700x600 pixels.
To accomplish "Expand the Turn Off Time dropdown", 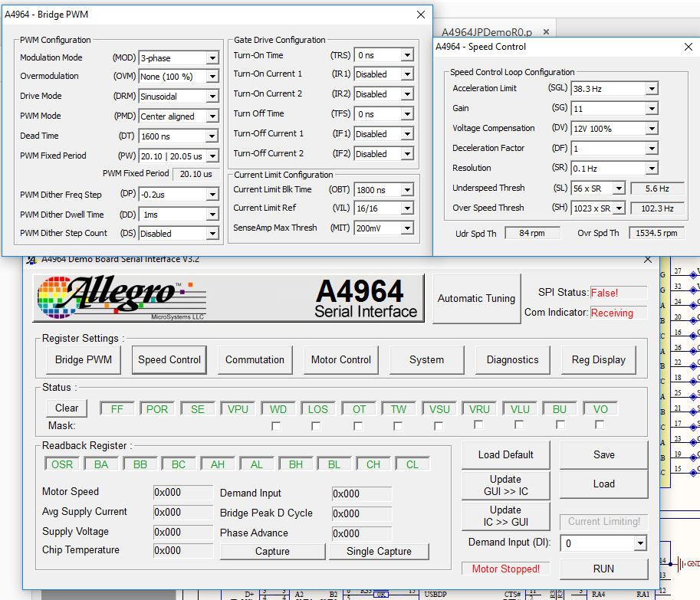I will [407, 114].
